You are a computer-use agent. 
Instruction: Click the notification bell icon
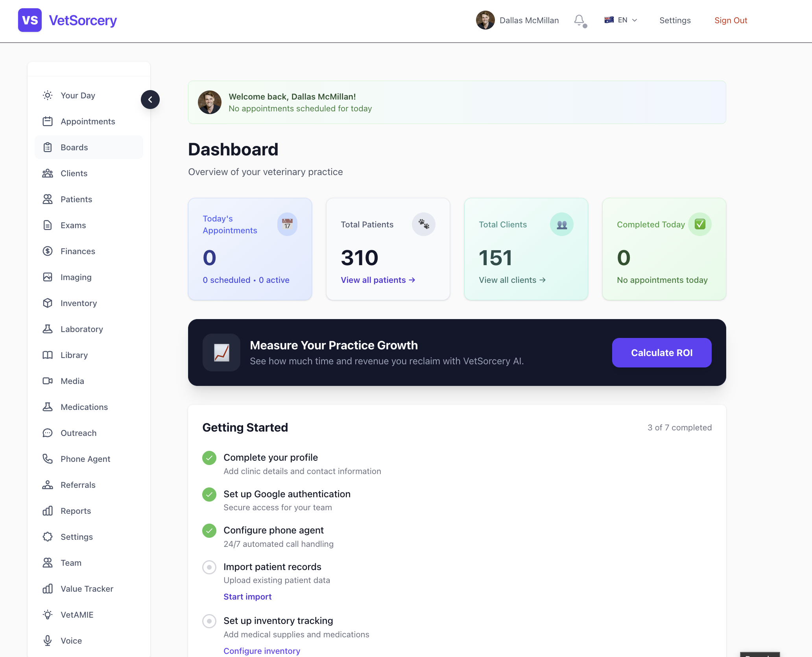click(579, 20)
